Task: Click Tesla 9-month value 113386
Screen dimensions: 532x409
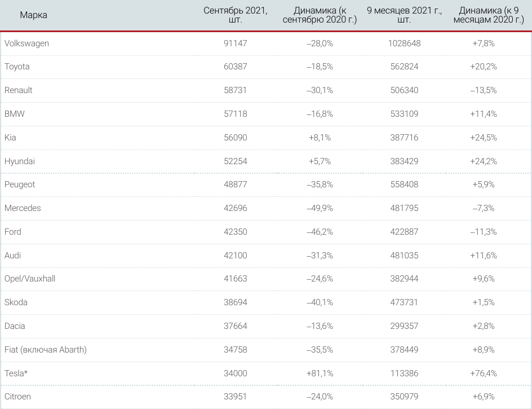Action: pos(404,373)
